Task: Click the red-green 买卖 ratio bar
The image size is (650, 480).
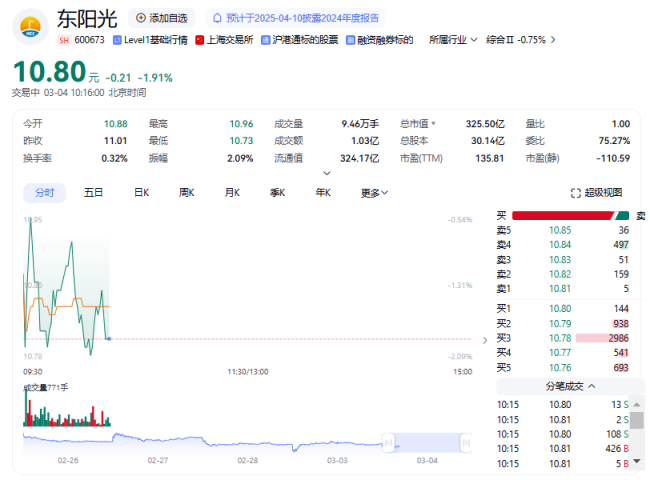Action: coord(570,216)
